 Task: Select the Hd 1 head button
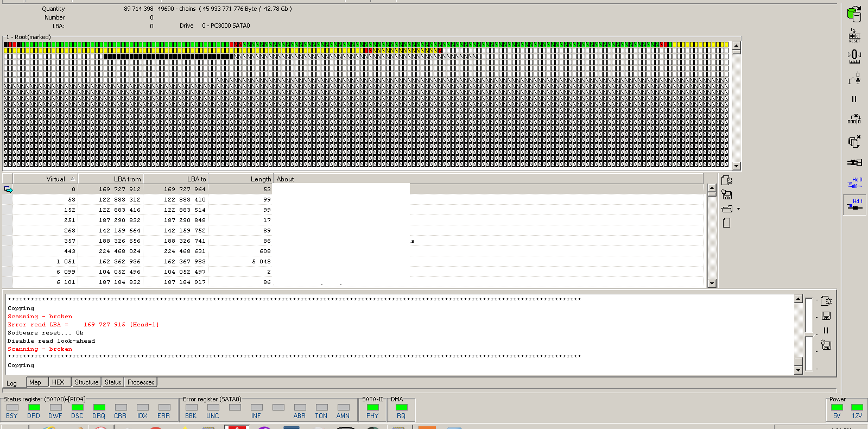coord(854,205)
